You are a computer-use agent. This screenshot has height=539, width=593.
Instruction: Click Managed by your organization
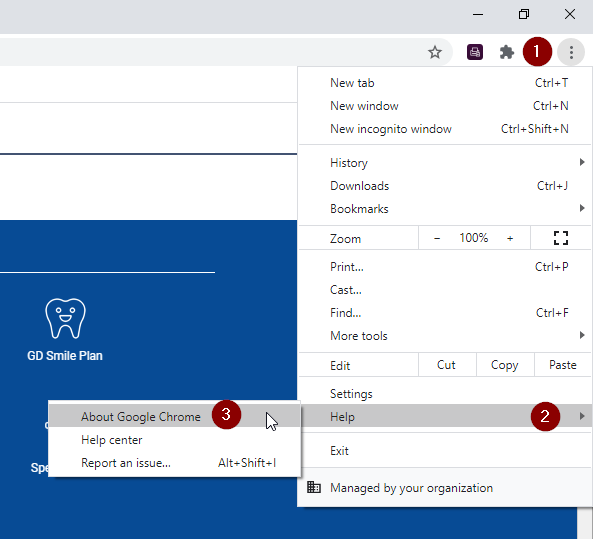pyautogui.click(x=445, y=488)
